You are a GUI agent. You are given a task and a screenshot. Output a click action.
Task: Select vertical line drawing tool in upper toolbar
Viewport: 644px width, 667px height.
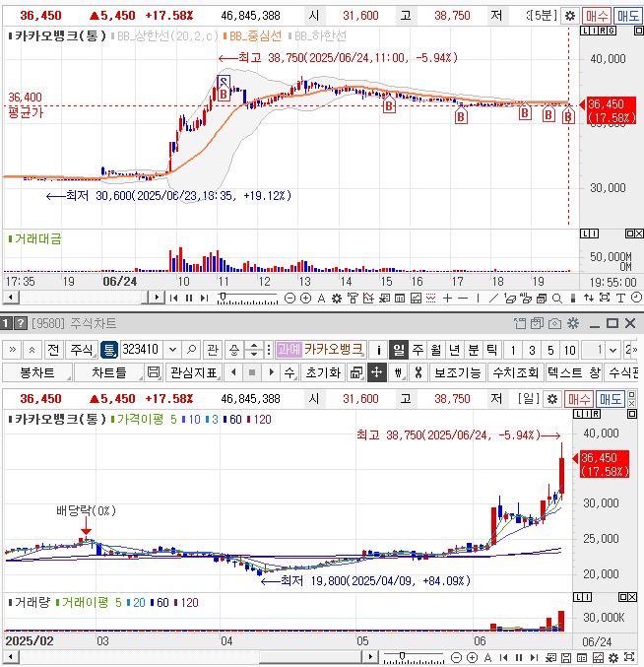click(x=479, y=299)
